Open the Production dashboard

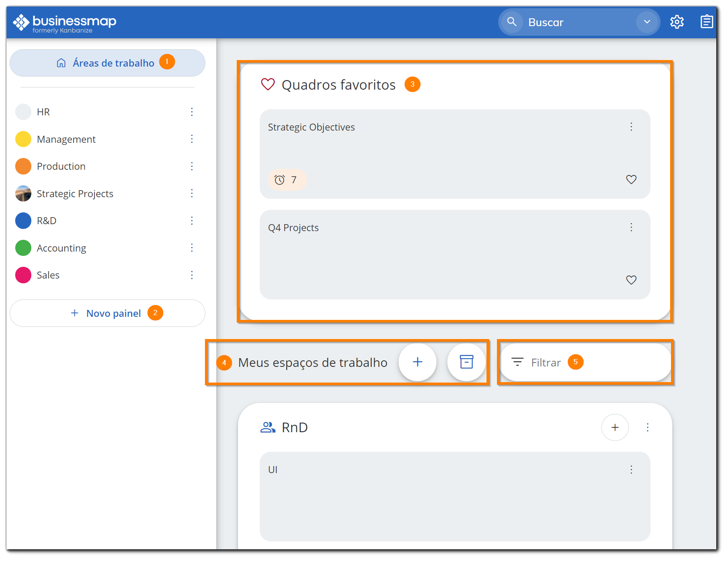tap(61, 166)
